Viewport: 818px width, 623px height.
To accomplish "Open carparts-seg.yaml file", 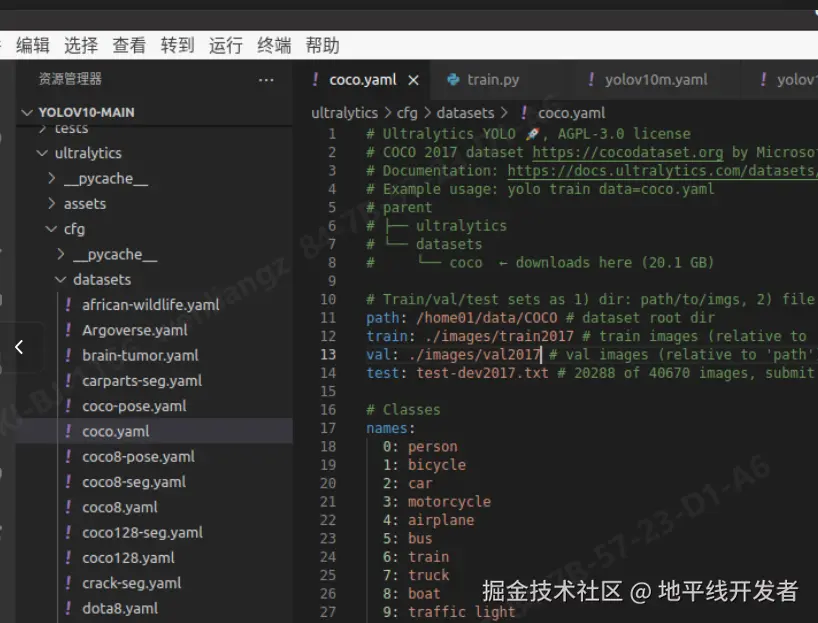I will point(142,380).
